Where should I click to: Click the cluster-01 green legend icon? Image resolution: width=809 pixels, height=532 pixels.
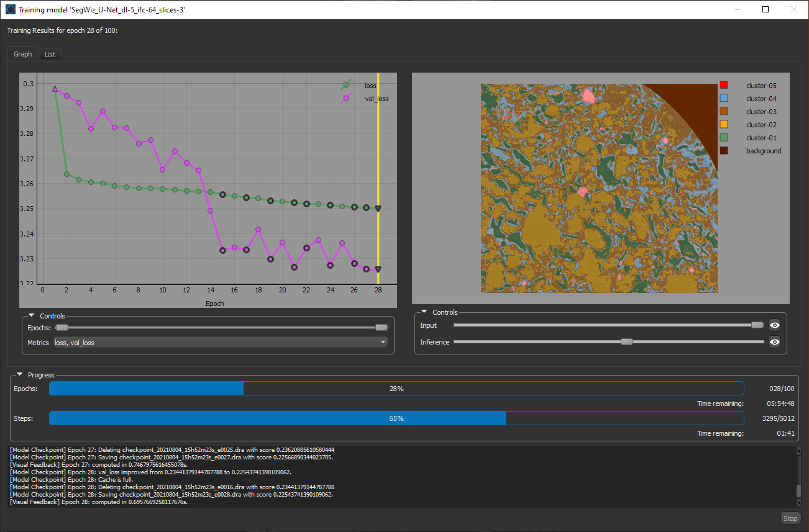coord(723,137)
